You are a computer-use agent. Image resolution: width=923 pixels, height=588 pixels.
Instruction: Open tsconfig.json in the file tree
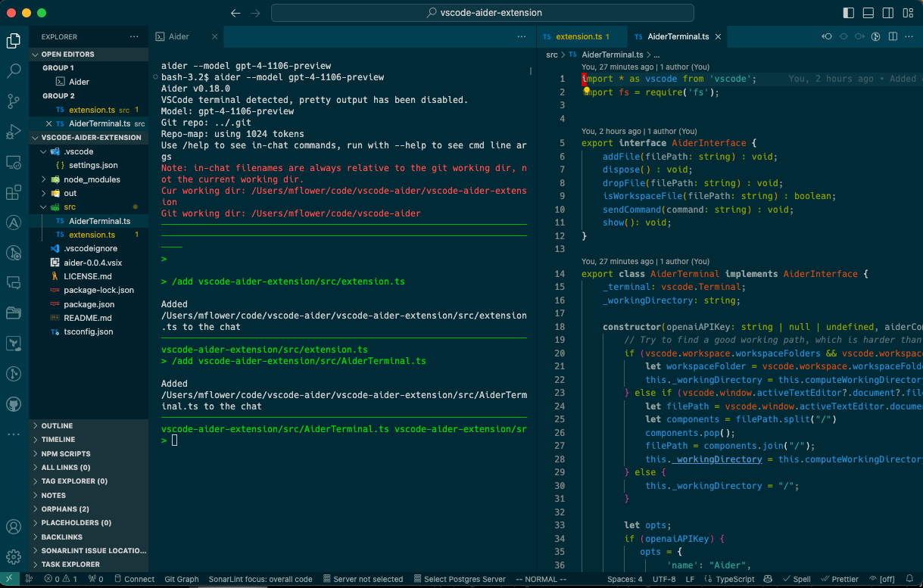point(89,331)
